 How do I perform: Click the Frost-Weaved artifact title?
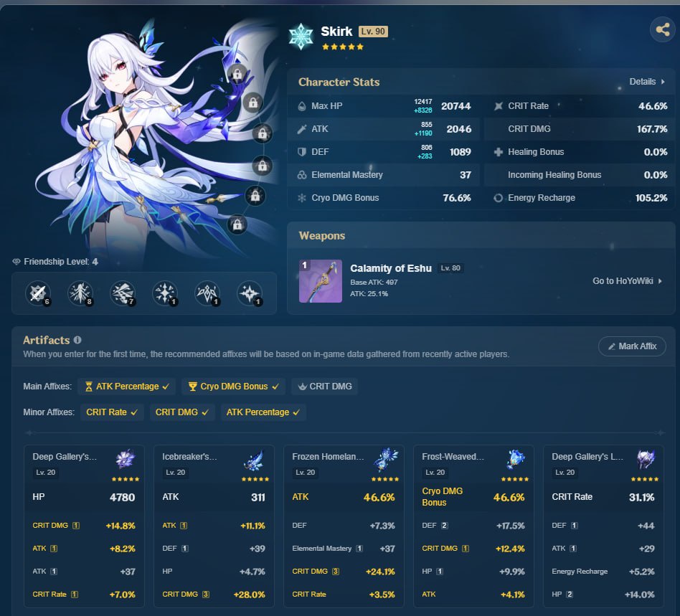(x=453, y=457)
